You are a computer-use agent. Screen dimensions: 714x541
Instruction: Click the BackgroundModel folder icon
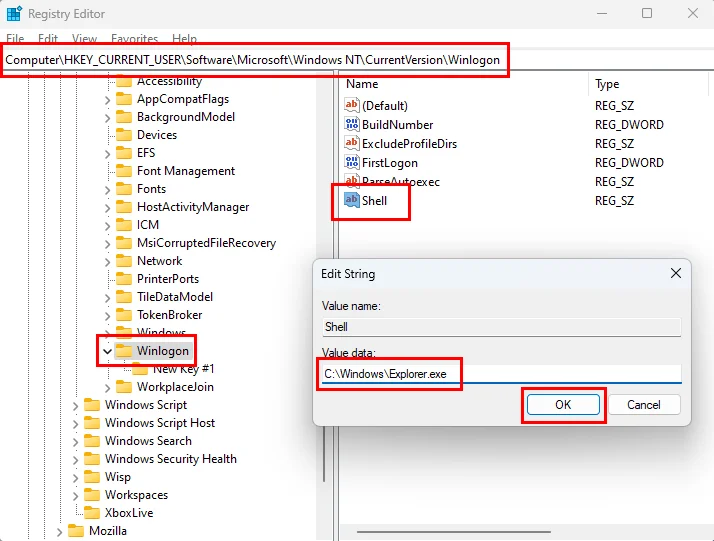click(x=124, y=117)
